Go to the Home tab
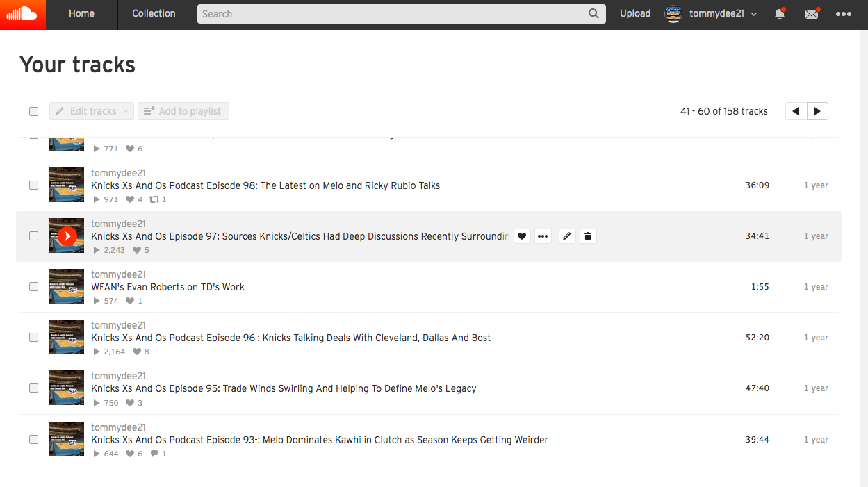 tap(81, 14)
